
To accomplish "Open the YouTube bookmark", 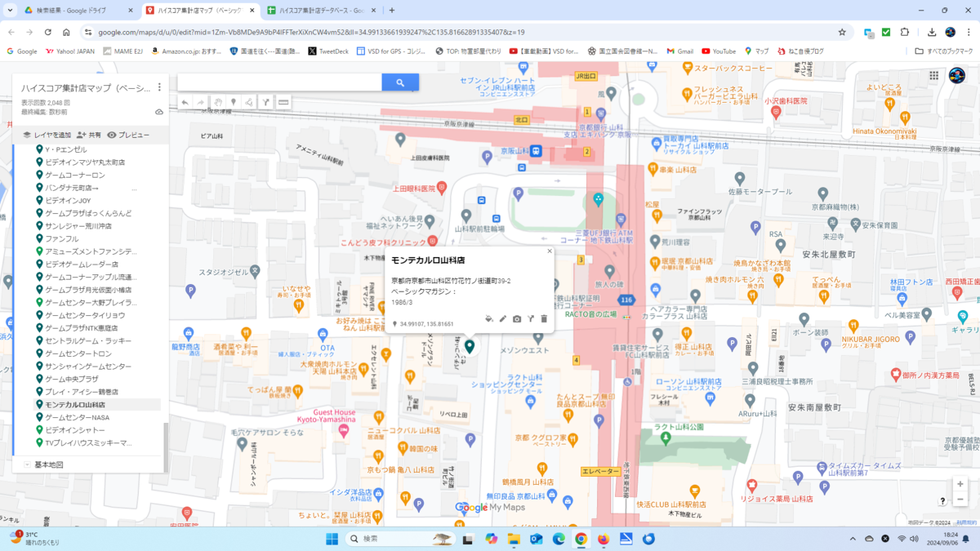I will point(719,51).
